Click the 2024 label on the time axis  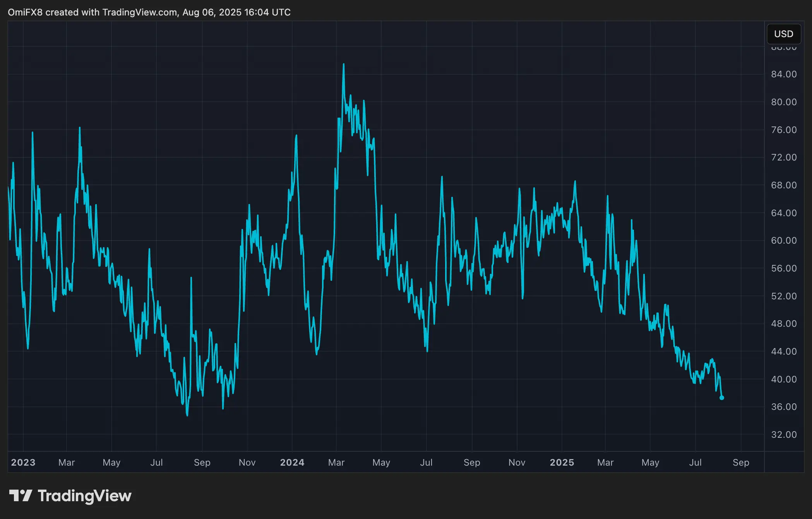(291, 463)
